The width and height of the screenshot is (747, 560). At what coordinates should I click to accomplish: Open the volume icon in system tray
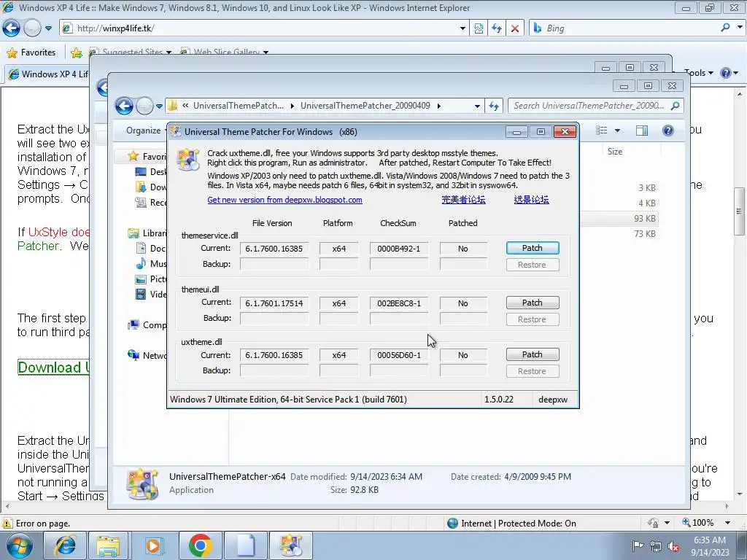[673, 545]
